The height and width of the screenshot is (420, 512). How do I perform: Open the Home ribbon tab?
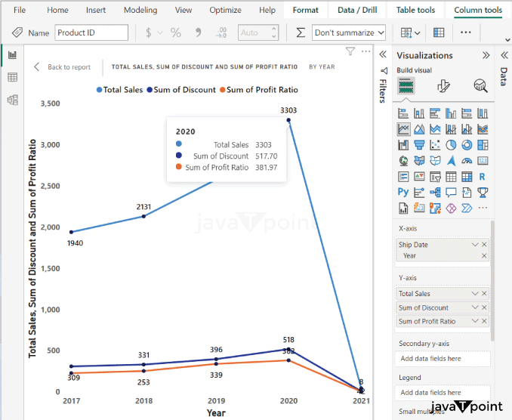click(57, 10)
